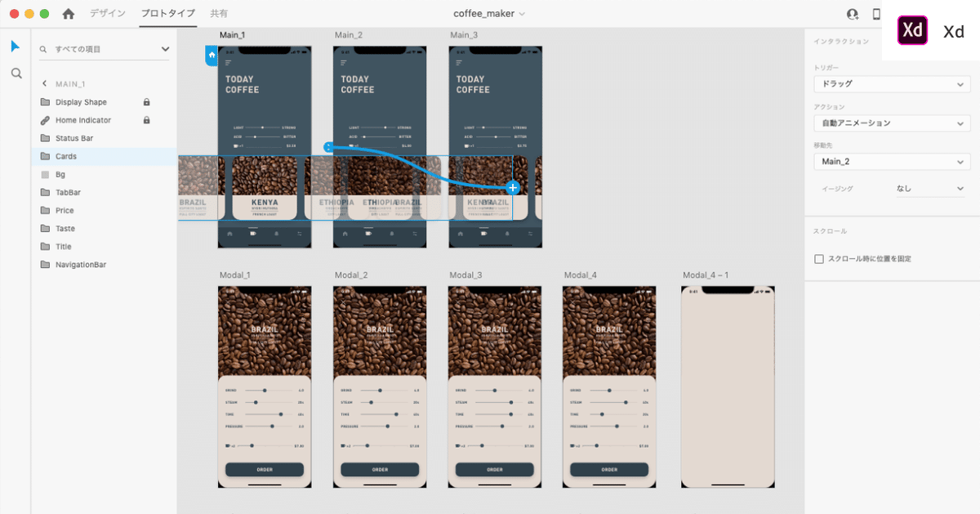
Task: Unlock the Home Indicator layer
Action: click(147, 120)
